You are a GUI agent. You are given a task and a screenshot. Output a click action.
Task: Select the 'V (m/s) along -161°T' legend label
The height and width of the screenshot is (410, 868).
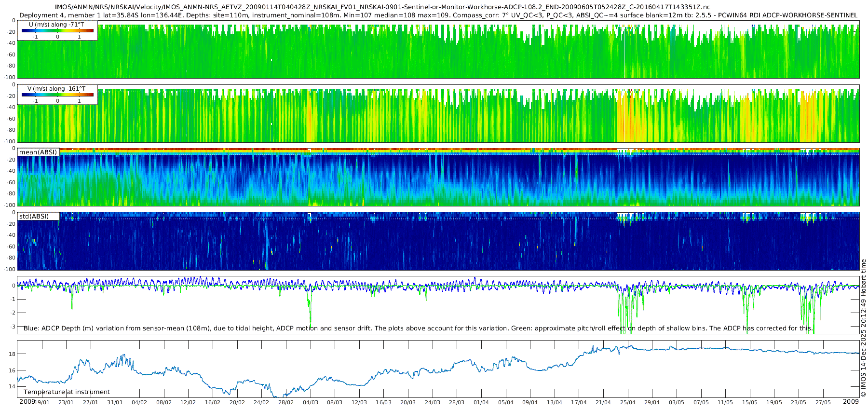tap(56, 89)
